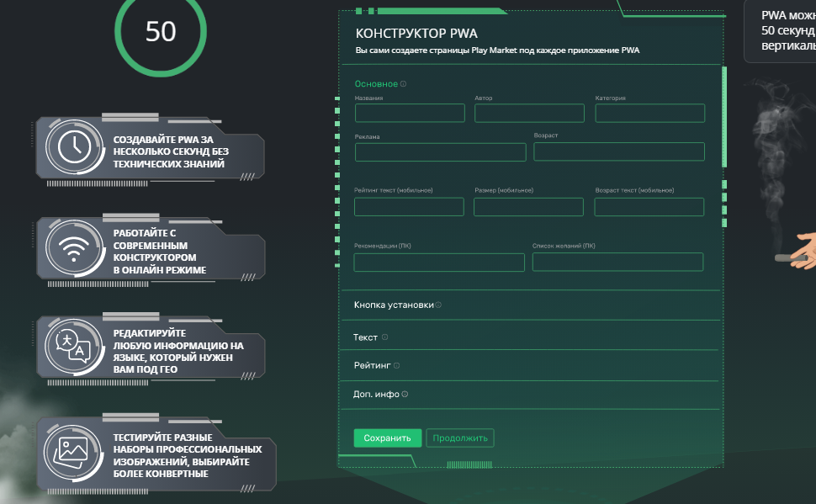The image size is (816, 504).
Task: Click the info icon next to Текст
Action: pyautogui.click(x=385, y=337)
